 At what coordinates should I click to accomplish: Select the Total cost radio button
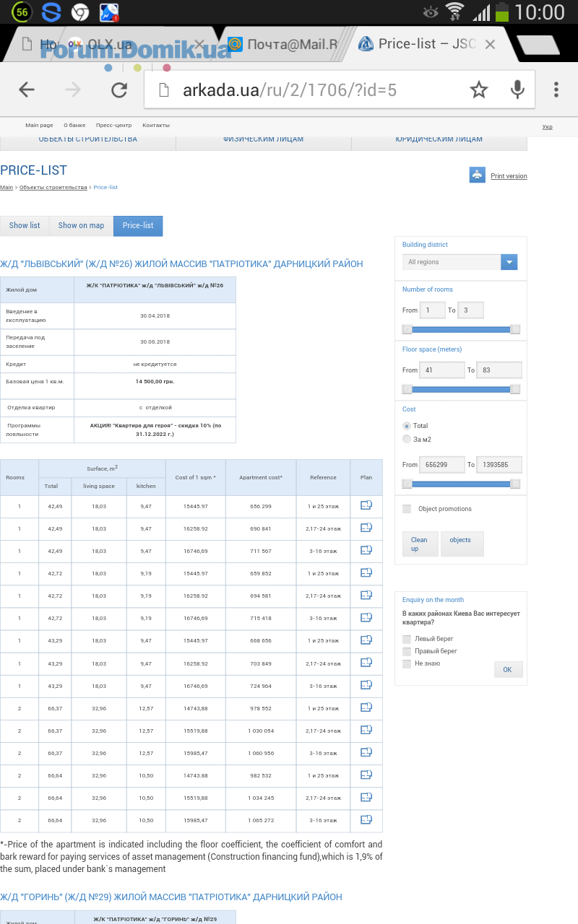(407, 426)
